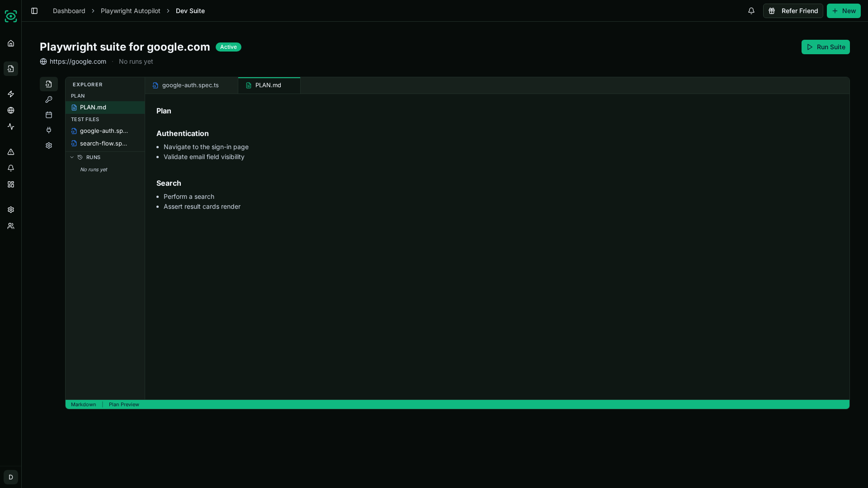Select the PLAN.md editor tab

(269, 85)
